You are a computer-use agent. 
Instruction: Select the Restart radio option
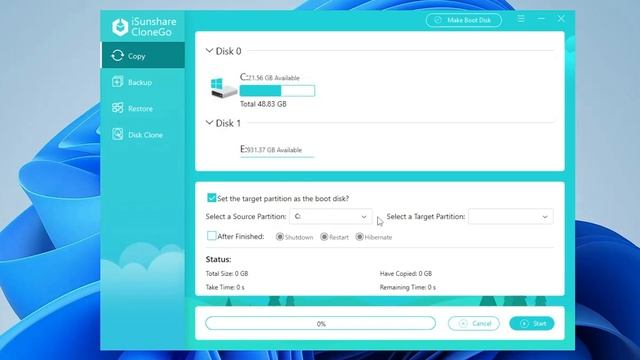pyautogui.click(x=324, y=237)
